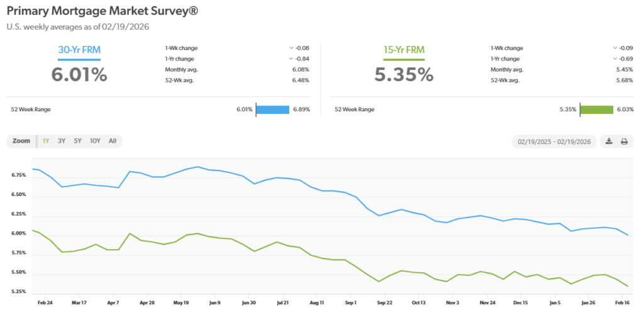This screenshot has height=310, width=644.
Task: Switch chart zoom to 3Y
Action: click(62, 141)
